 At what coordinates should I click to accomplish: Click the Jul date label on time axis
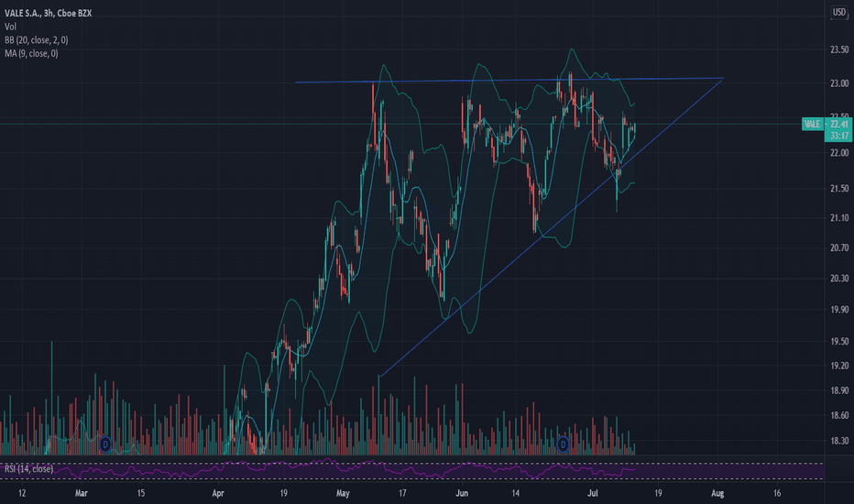coord(593,494)
